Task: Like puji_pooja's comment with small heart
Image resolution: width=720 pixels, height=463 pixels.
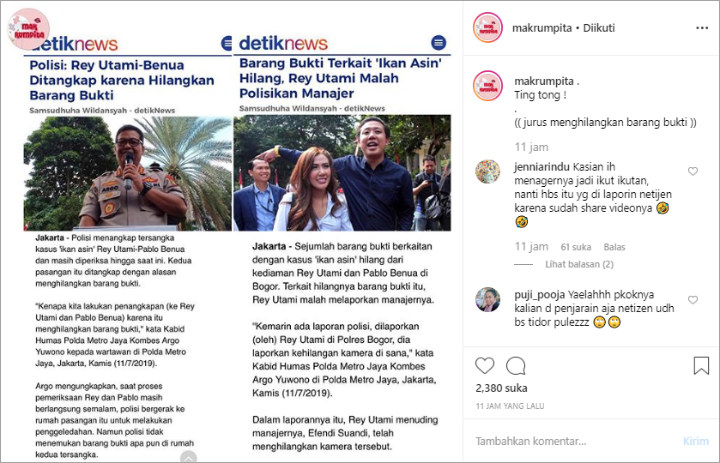Action: click(693, 300)
